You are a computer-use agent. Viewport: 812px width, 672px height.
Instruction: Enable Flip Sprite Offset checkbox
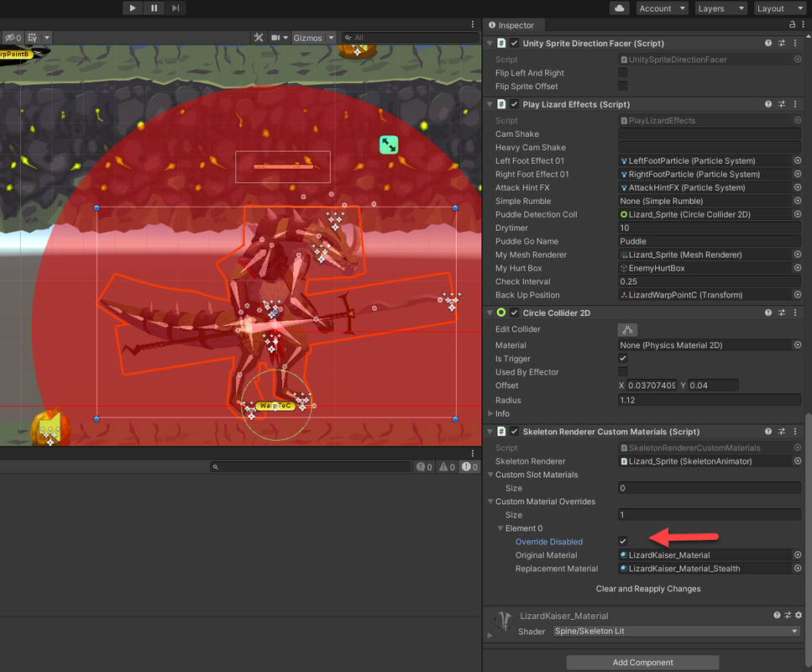(x=623, y=86)
